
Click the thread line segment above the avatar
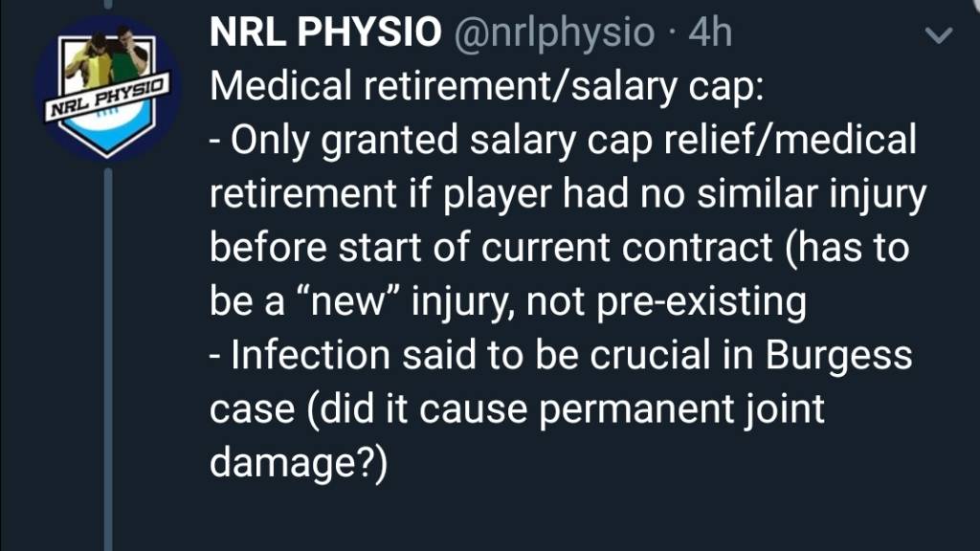[108, 5]
